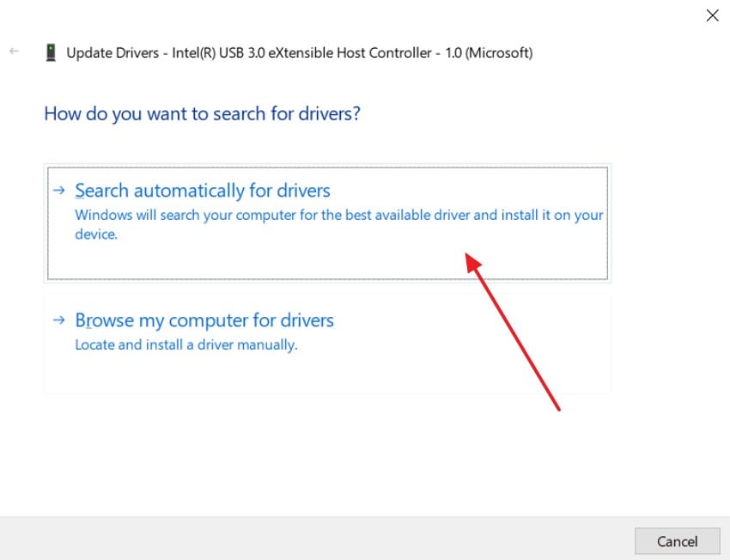Click arrow icon beside Browse my computer
The height and width of the screenshot is (560, 730).
58,320
